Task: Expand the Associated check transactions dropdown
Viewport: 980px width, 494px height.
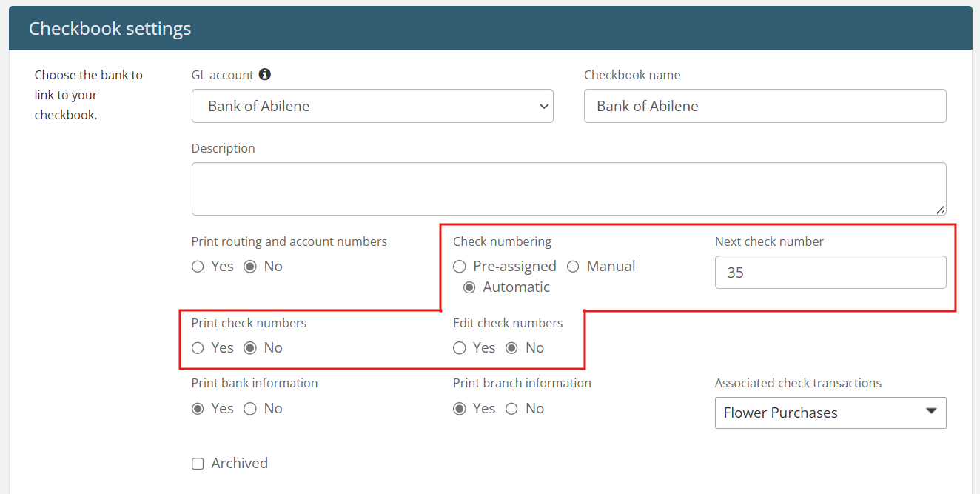Action: tap(830, 413)
